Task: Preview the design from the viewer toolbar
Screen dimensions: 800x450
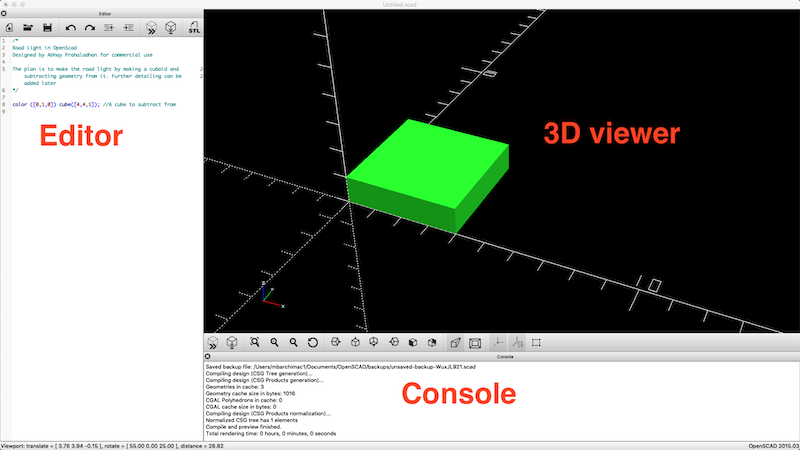Action: point(213,342)
